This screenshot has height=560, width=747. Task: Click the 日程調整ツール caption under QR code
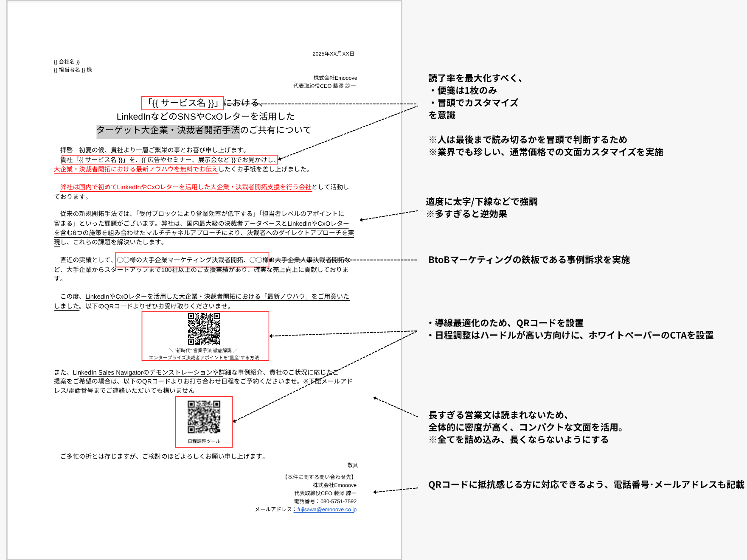[x=204, y=441]
